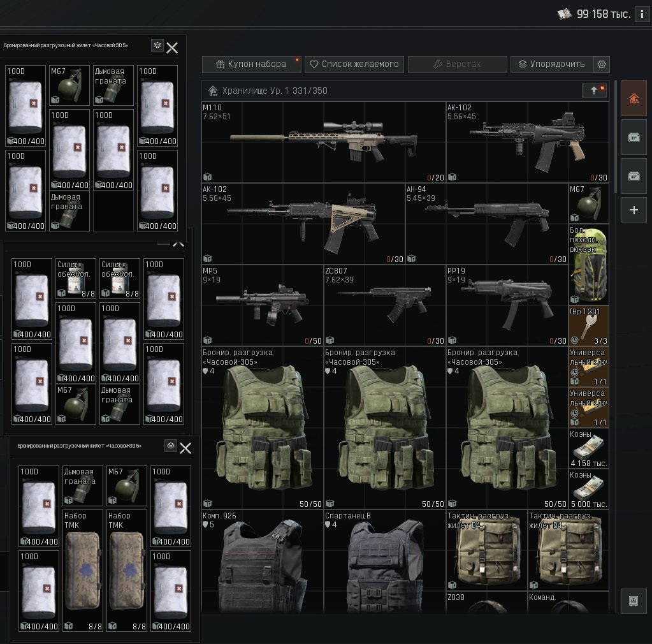652x644 pixels.
Task: Select the (Вр.) 201 key
Action: 588,325
